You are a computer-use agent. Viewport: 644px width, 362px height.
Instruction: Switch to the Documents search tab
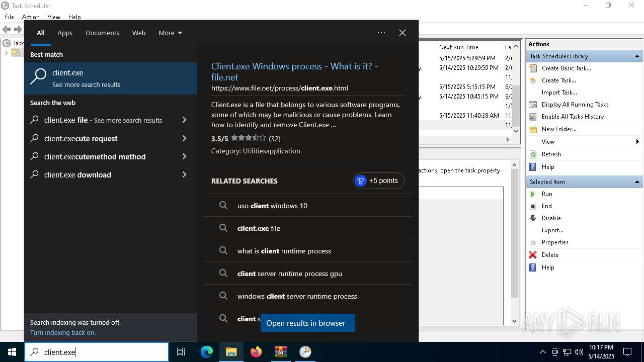102,33
